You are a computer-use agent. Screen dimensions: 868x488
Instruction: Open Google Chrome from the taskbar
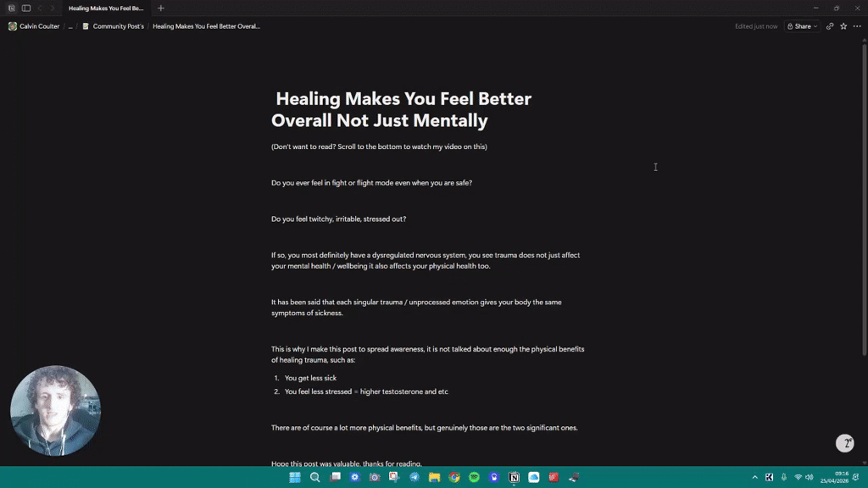[x=454, y=478]
